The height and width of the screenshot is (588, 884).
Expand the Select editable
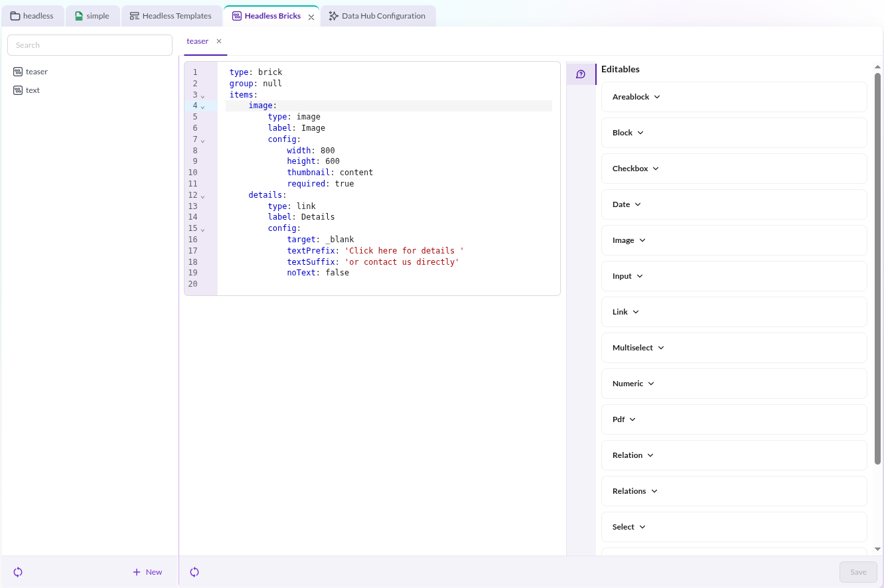tap(734, 527)
